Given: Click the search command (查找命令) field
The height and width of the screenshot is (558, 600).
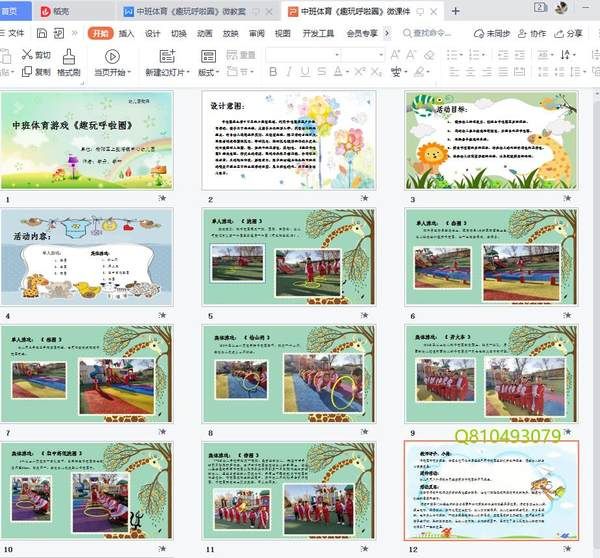Looking at the screenshot, I should tap(432, 33).
